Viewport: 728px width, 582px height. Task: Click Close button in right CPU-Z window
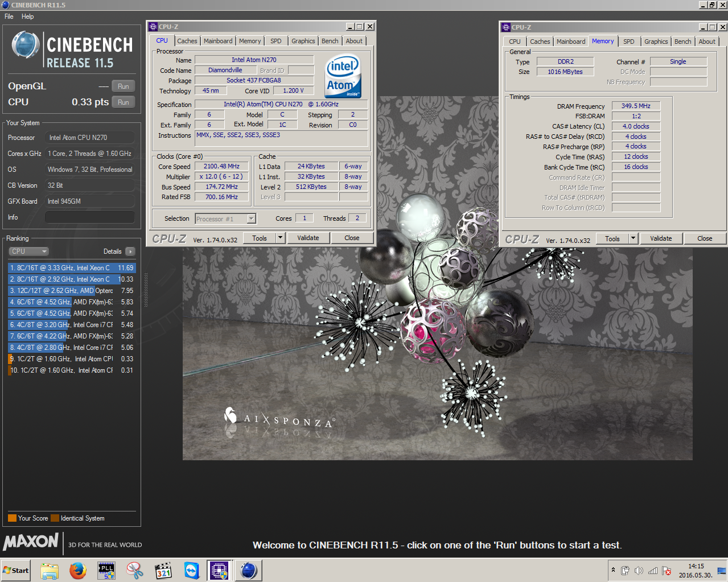[705, 239]
